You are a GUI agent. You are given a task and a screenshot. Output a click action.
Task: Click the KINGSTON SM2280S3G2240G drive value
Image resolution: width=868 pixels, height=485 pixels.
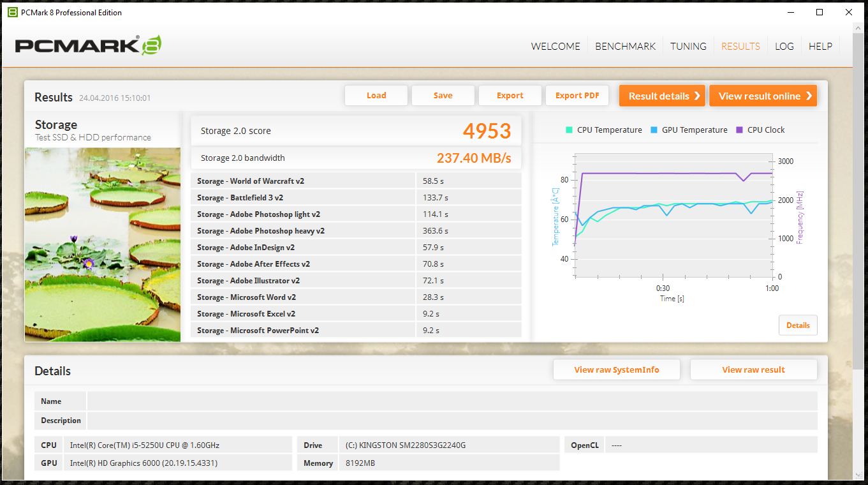pyautogui.click(x=406, y=445)
